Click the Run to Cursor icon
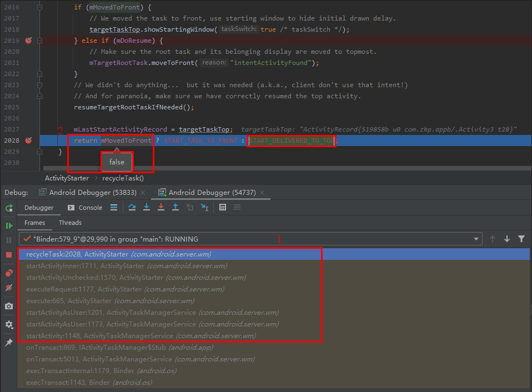532x392 pixels. pyautogui.click(x=204, y=207)
